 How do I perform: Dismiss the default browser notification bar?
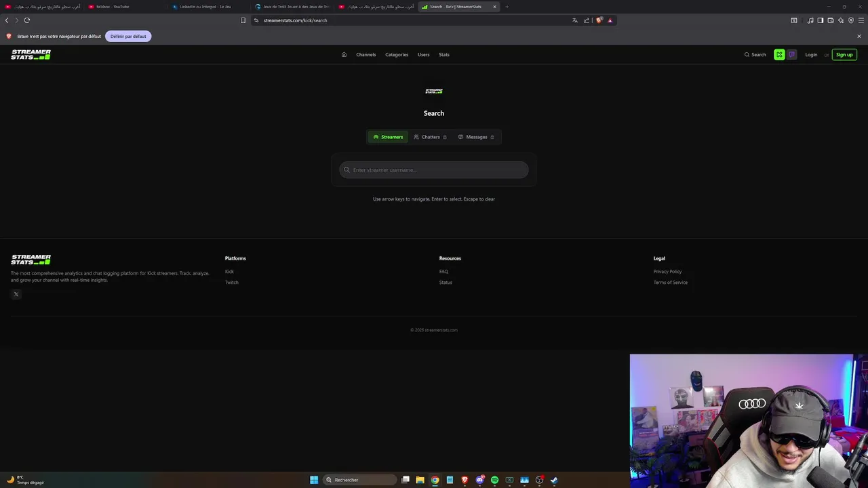(x=859, y=36)
